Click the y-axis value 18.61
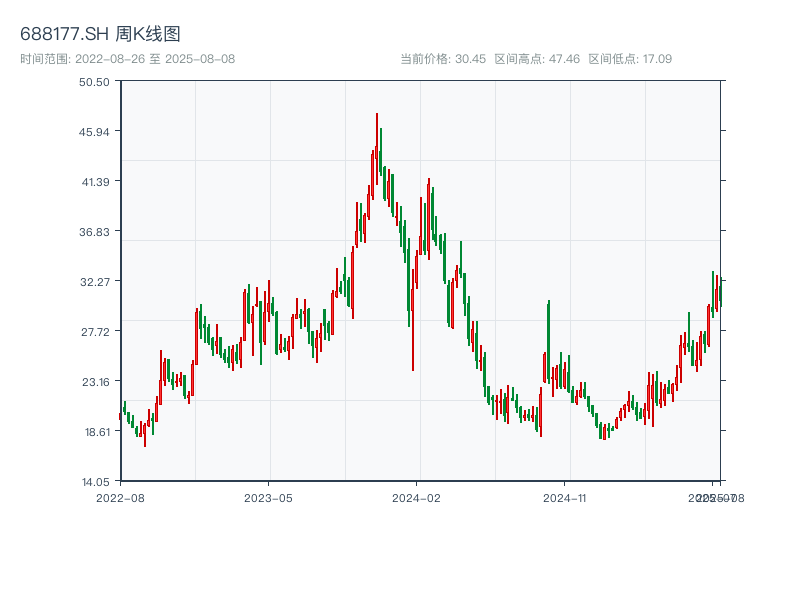 (x=97, y=432)
